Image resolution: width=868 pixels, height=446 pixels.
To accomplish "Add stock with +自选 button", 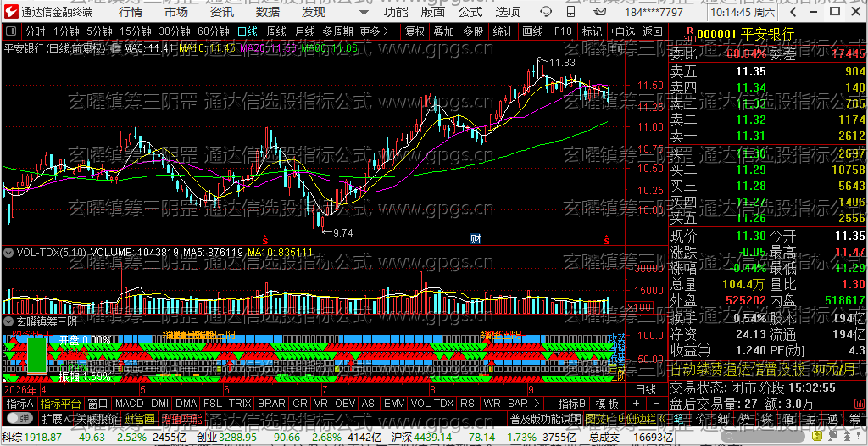I will point(622,31).
